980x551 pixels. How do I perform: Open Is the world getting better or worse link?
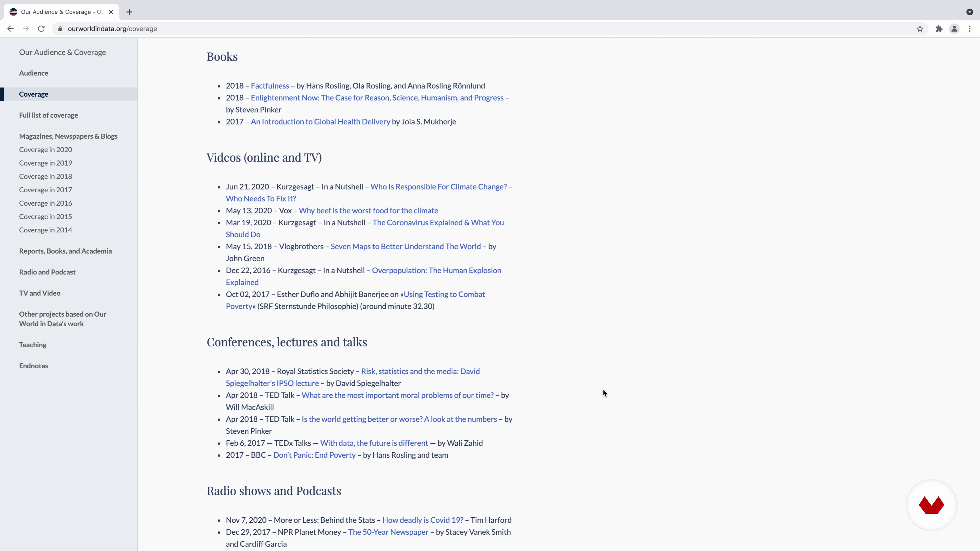pyautogui.click(x=399, y=419)
